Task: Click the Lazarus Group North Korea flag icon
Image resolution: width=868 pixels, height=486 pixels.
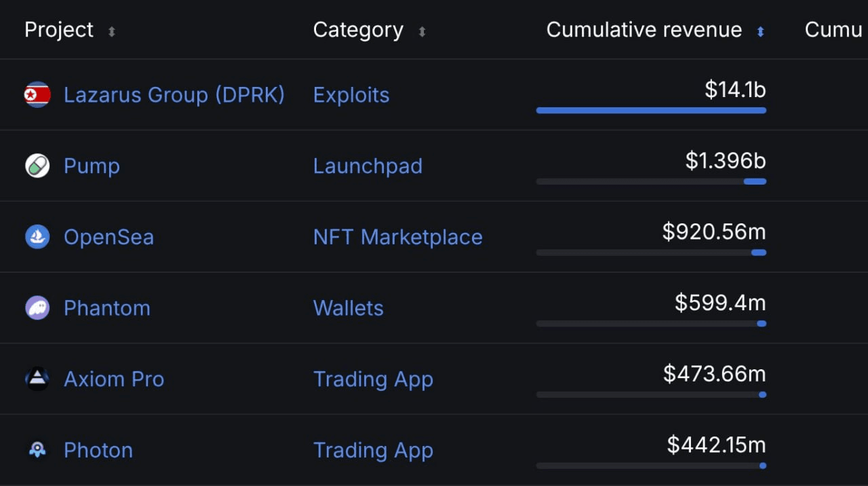Action: pos(37,95)
